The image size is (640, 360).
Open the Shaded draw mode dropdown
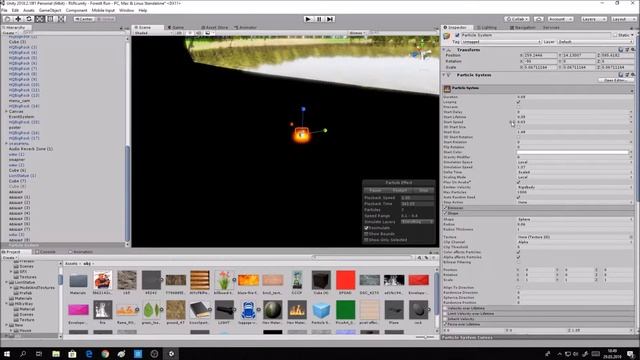tap(152, 33)
